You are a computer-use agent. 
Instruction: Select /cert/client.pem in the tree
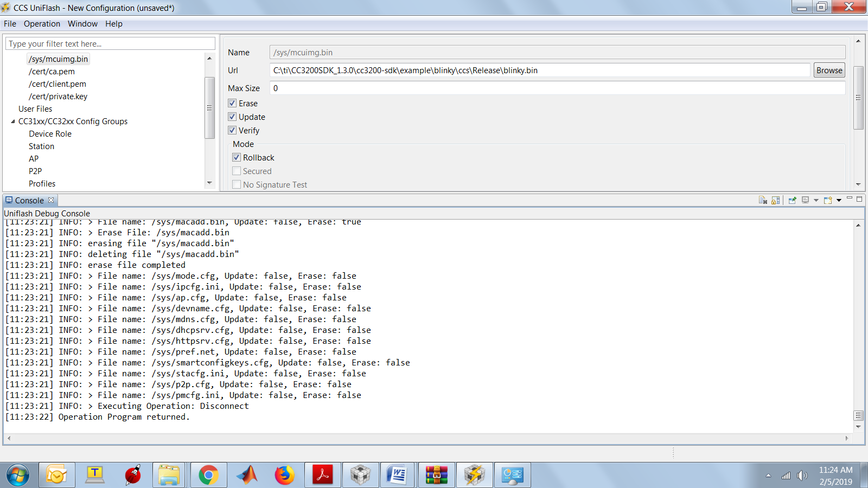coord(57,84)
